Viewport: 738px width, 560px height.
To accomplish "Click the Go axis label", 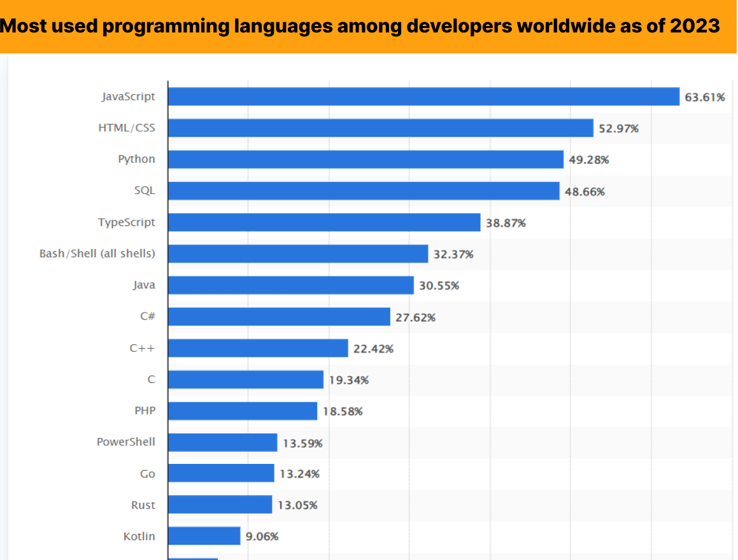I will (x=147, y=473).
